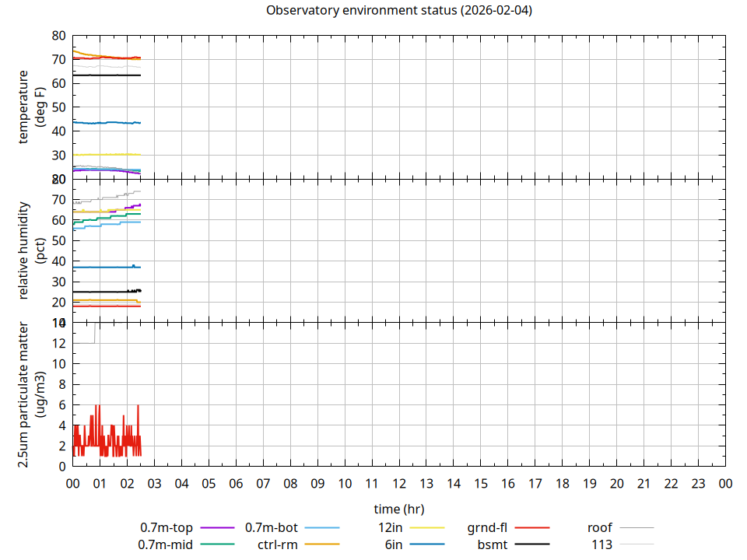This screenshot has width=747, height=560.
Task: Click the time (hr) axis label
Action: point(398,509)
